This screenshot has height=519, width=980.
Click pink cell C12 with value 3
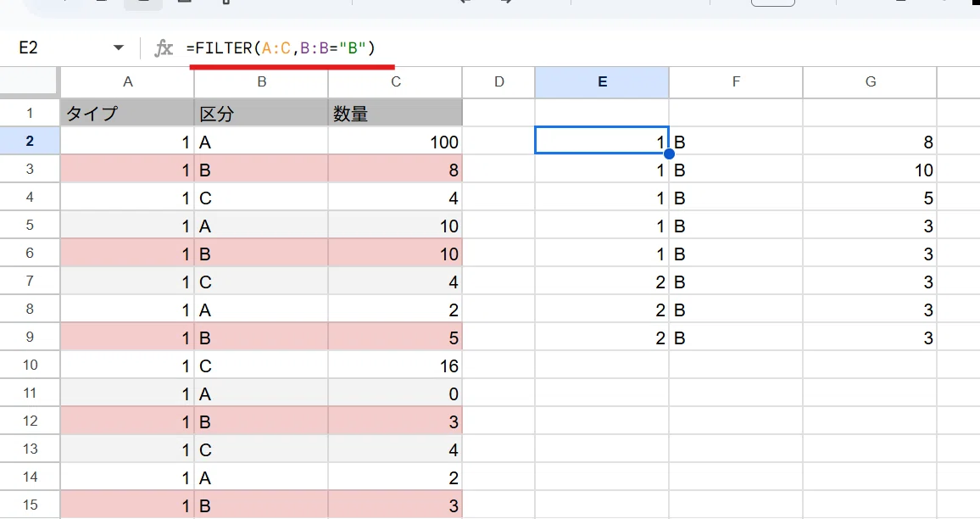tap(396, 421)
